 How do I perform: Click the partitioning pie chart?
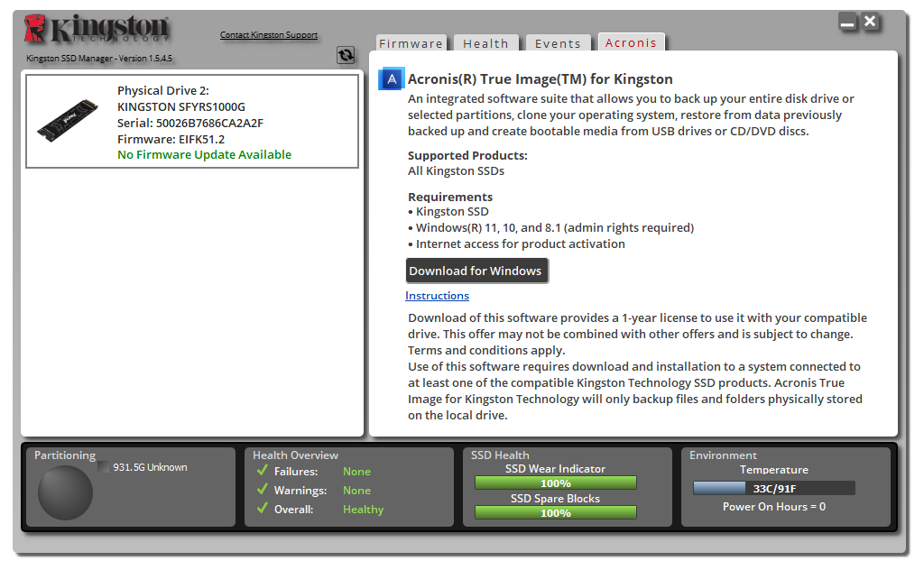[65, 492]
